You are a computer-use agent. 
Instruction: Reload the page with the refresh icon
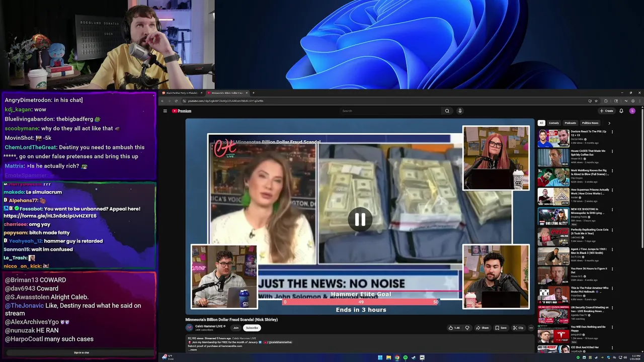point(176,101)
